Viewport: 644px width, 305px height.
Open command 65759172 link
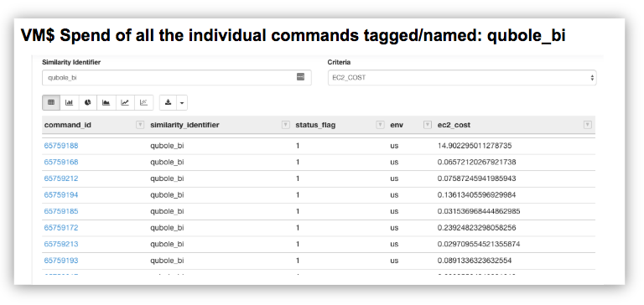coord(61,228)
